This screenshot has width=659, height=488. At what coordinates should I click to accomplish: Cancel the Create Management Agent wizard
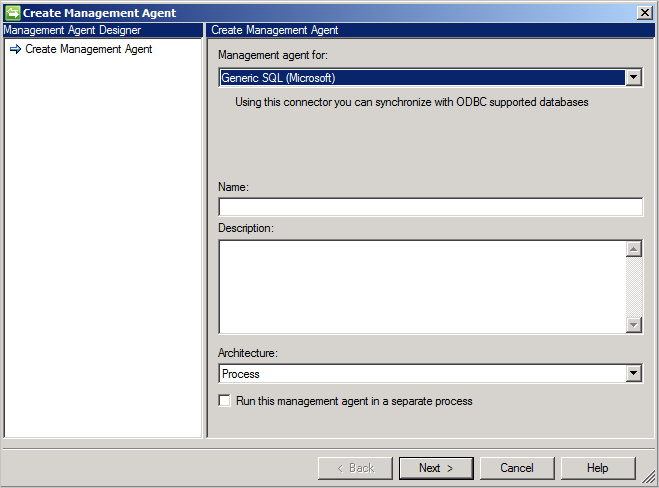point(517,468)
